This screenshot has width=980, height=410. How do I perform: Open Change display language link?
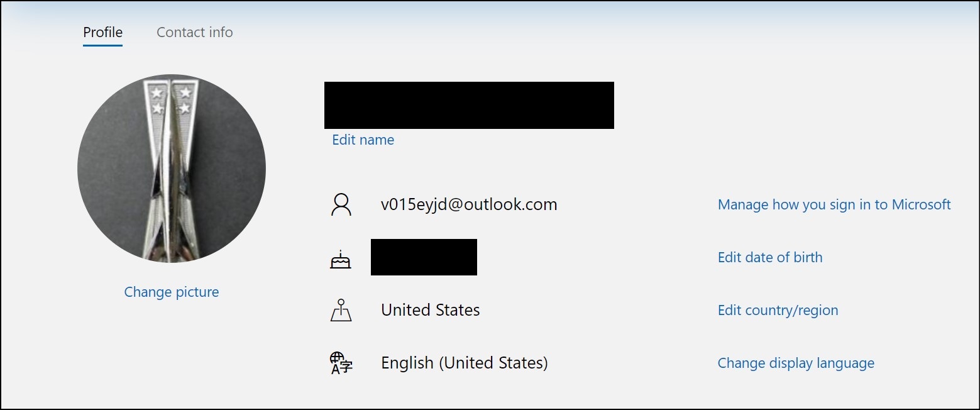pos(796,363)
